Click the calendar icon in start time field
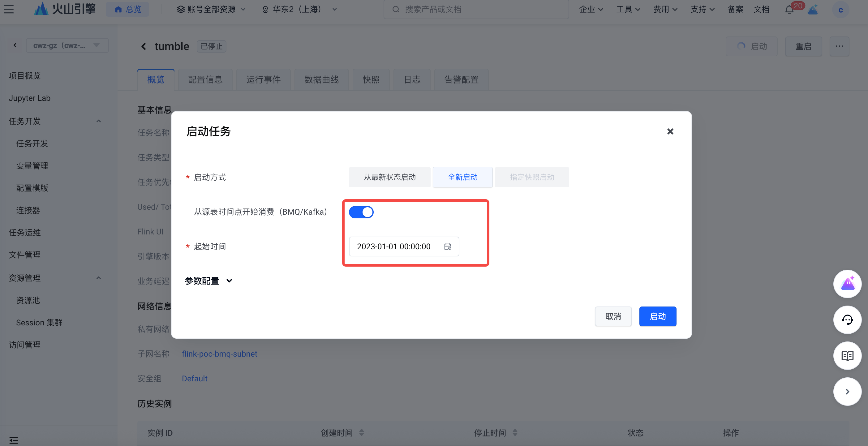This screenshot has height=446, width=868. click(x=448, y=247)
